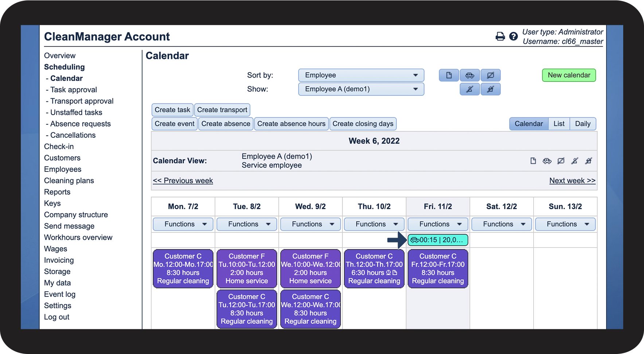
Task: Open Customers in the sidebar
Action: pyautogui.click(x=62, y=158)
